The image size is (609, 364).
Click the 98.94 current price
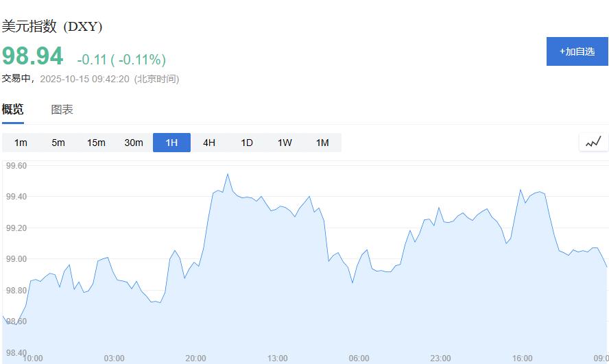(x=32, y=56)
